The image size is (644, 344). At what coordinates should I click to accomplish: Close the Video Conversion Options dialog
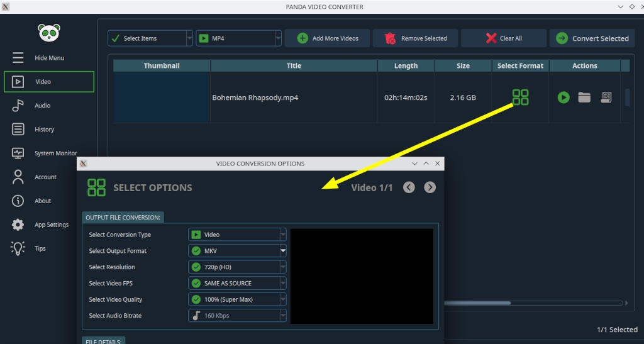tap(438, 164)
